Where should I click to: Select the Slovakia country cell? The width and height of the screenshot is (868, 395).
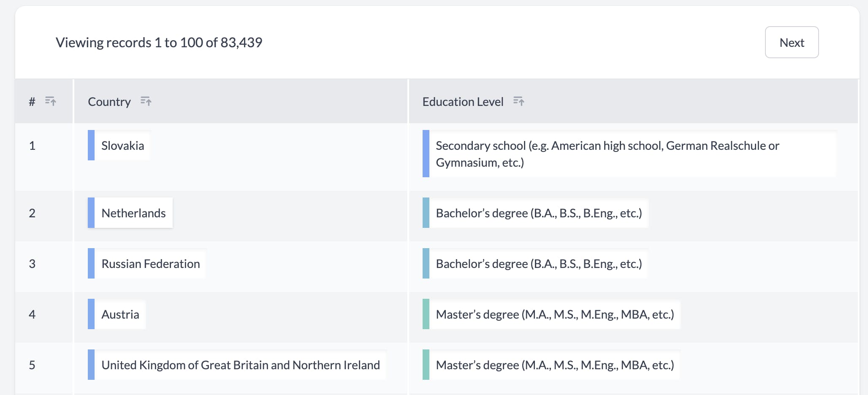[122, 146]
